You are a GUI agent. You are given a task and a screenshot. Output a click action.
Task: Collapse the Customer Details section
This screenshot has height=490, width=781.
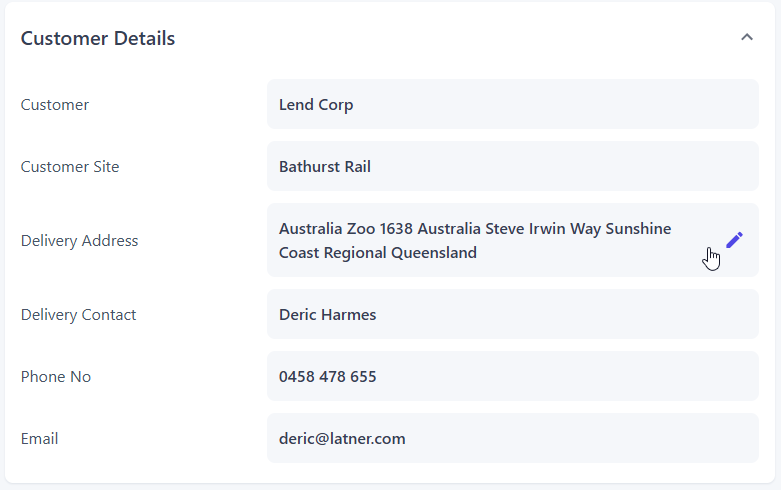[x=746, y=38]
